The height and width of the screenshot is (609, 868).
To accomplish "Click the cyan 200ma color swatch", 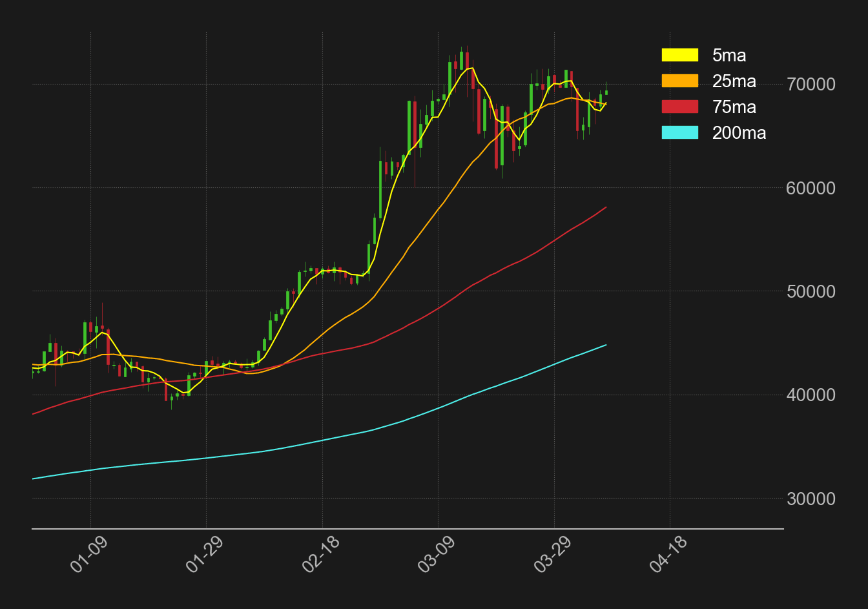I will pos(679,133).
